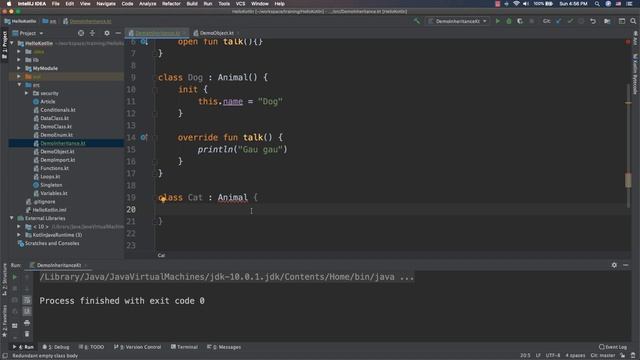
Task: Hide the Project tool window with minus icon
Action: point(118,33)
